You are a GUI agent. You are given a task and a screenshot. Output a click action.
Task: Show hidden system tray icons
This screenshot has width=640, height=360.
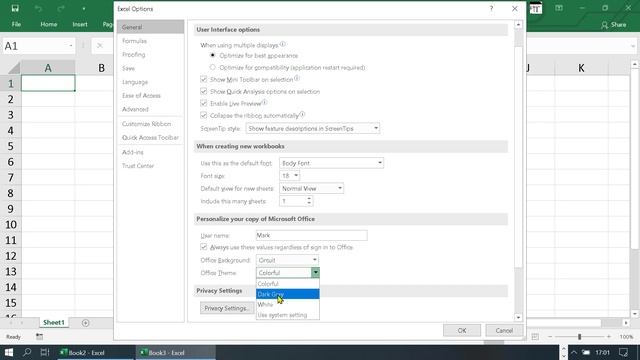(x=574, y=352)
